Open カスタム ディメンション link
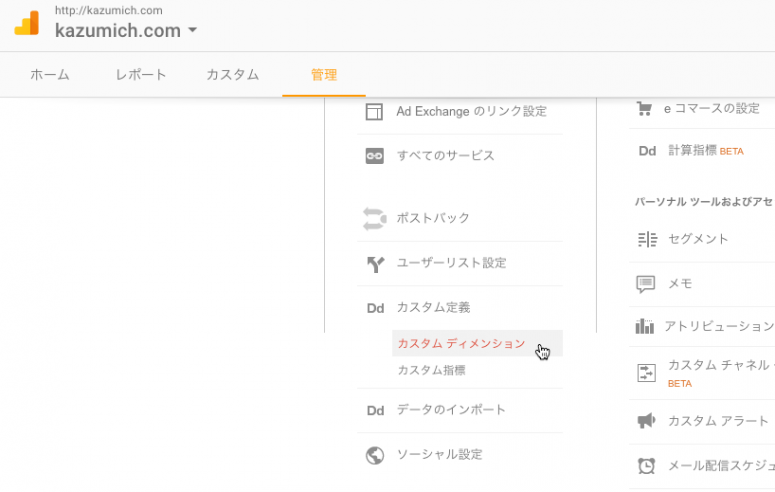The height and width of the screenshot is (492, 775). tap(461, 344)
